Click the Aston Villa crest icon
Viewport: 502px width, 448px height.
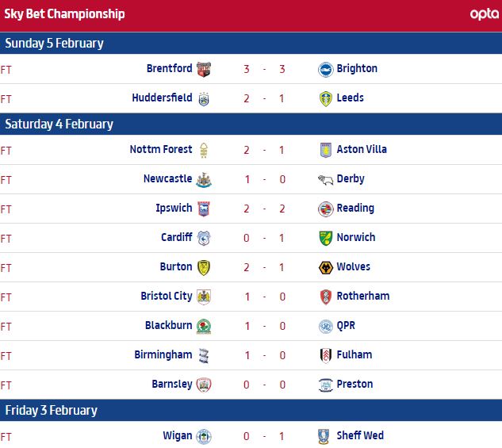tap(325, 150)
